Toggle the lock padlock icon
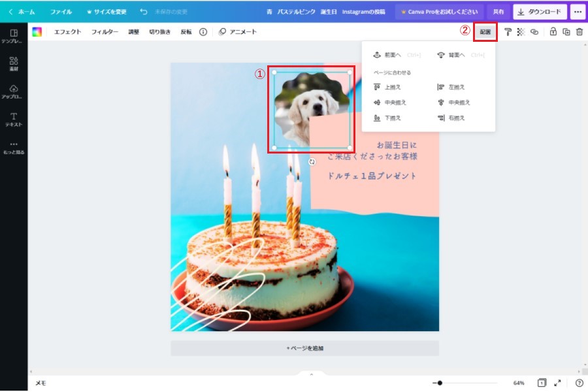The width and height of the screenshot is (588, 392). (x=553, y=31)
